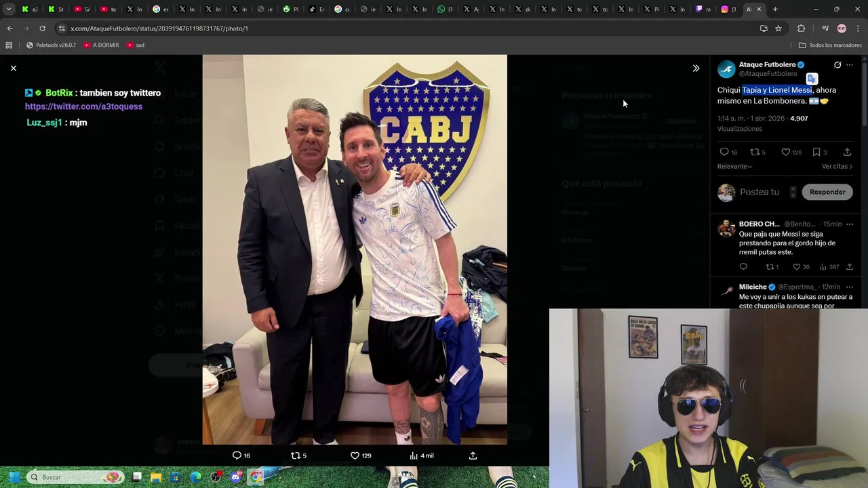
Task: Open the A DORMIR bookmark
Action: [101, 45]
